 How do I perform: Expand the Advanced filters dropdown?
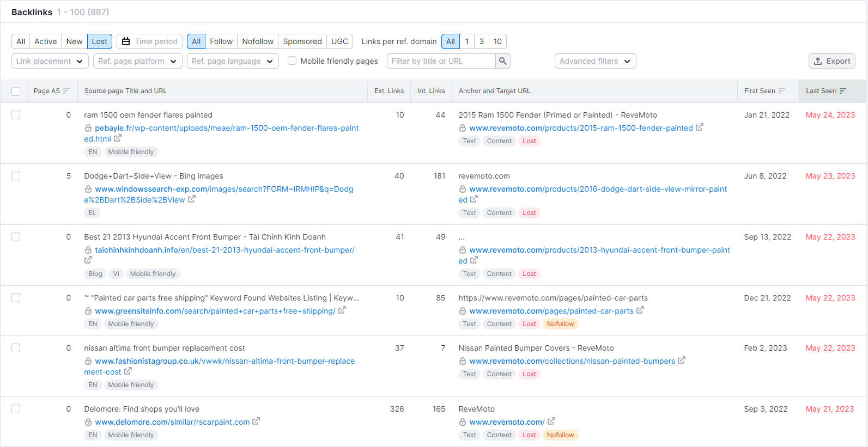595,61
